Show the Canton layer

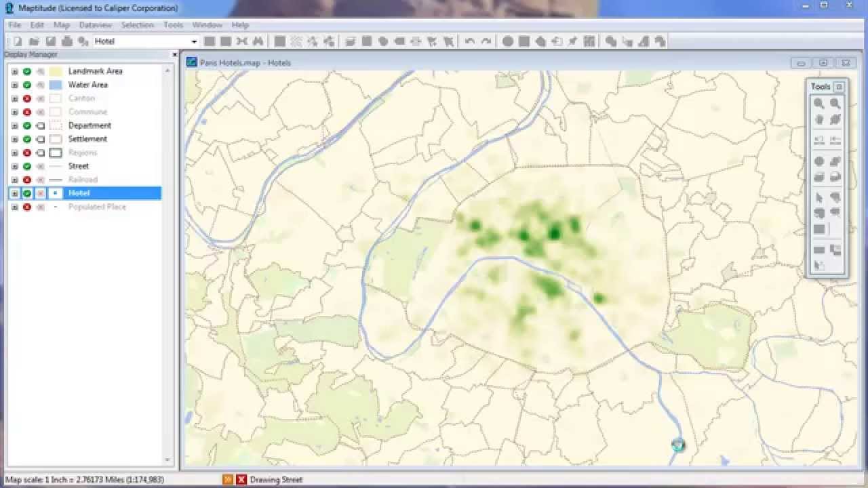tap(27, 98)
